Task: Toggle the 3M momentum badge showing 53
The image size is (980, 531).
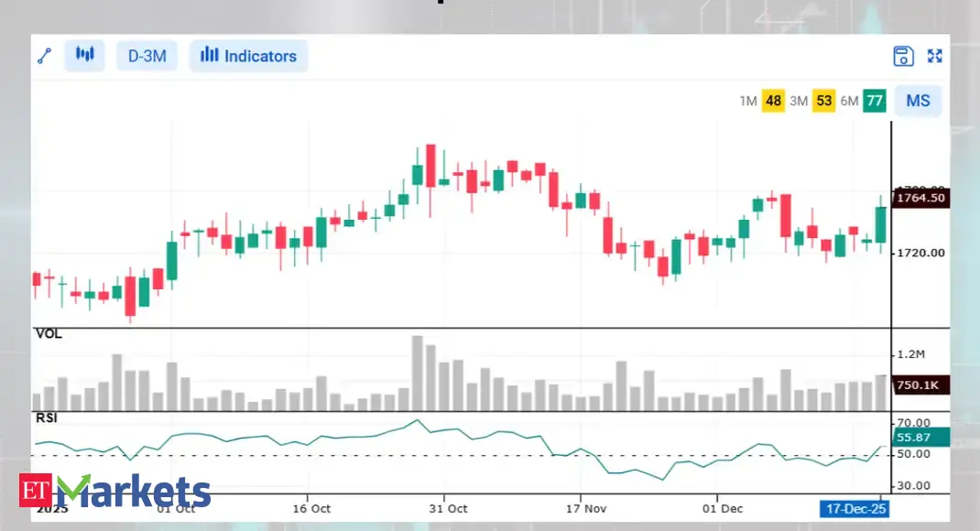Action: [x=823, y=101]
